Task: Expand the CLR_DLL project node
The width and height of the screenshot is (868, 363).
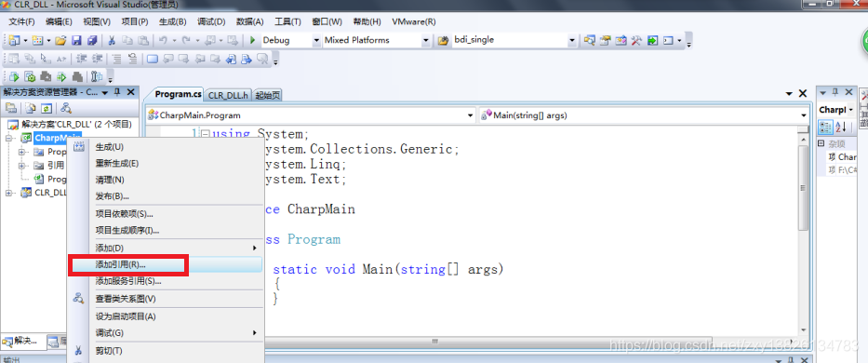Action: click(9, 193)
